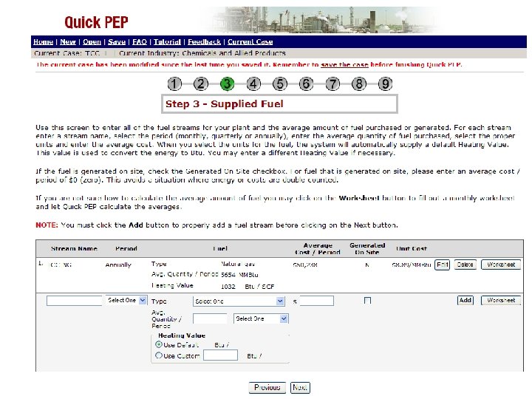Image resolution: width=532 pixels, height=399 pixels.
Task: Click Edit for the natural gas stream
Action: click(443, 265)
